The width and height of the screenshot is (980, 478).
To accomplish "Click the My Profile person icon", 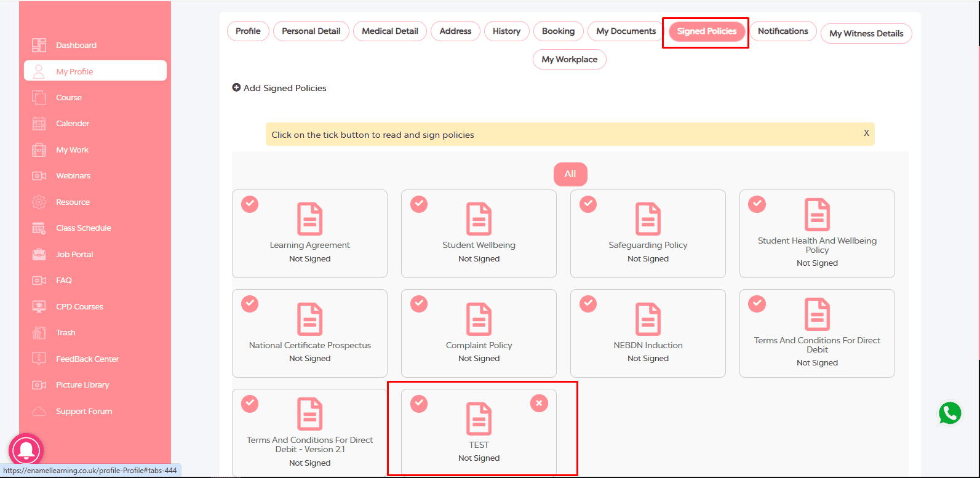I will point(39,71).
